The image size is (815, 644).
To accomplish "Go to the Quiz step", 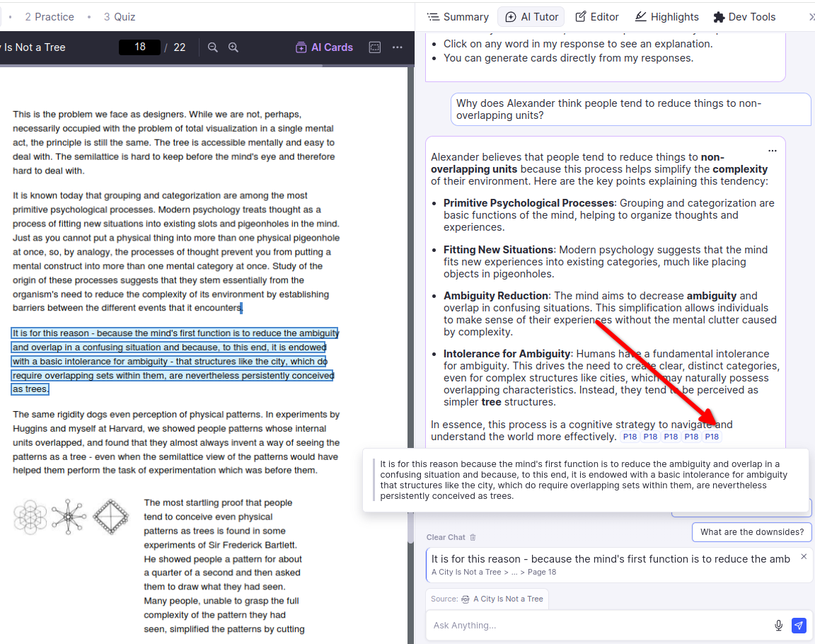I will (x=119, y=17).
